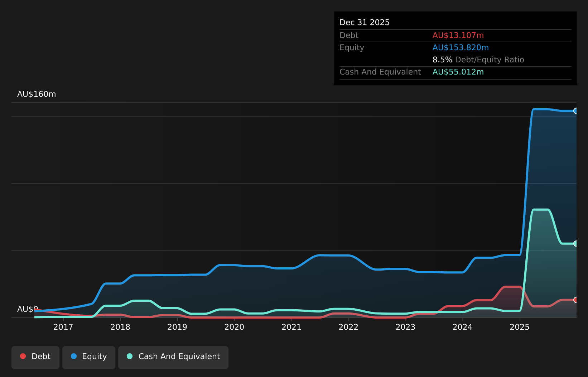Click the 2022 x-axis label
Screen dimensions: 588x377
pyautogui.click(x=348, y=327)
